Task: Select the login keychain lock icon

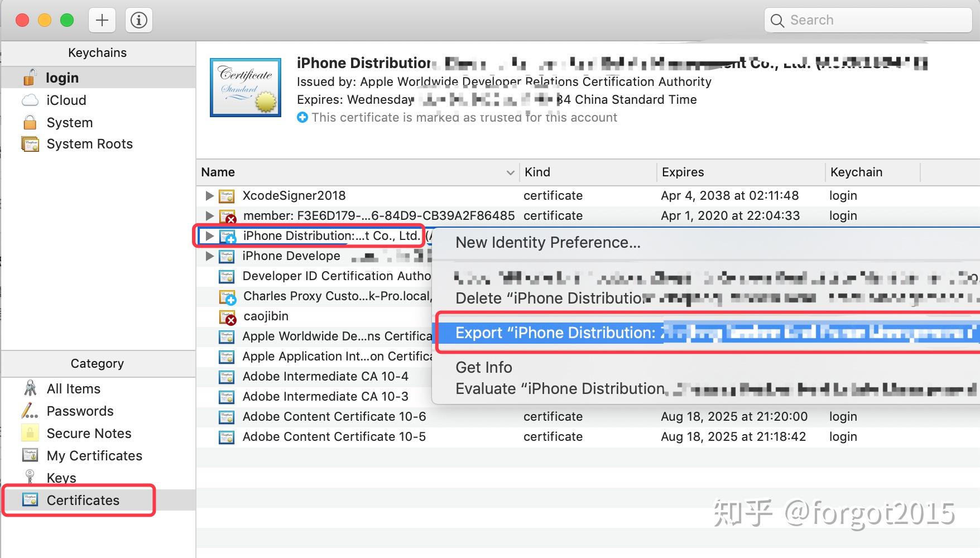Action: coord(30,77)
